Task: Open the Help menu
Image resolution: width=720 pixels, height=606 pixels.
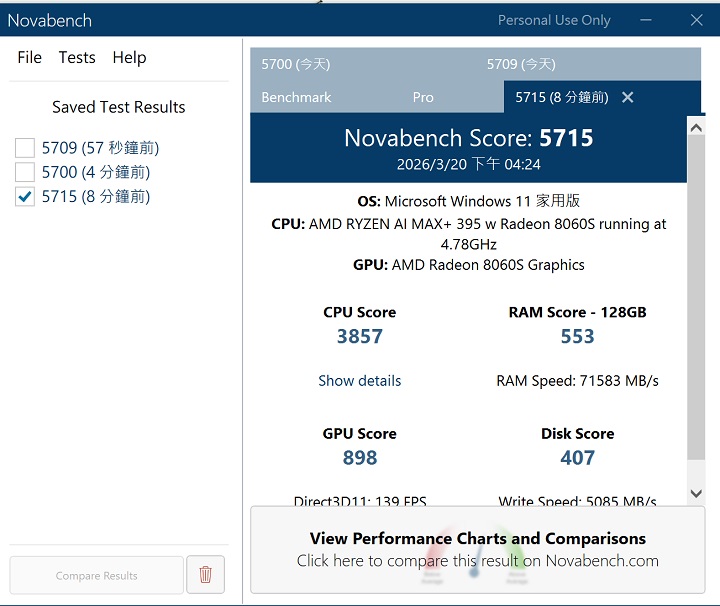Action: (129, 58)
